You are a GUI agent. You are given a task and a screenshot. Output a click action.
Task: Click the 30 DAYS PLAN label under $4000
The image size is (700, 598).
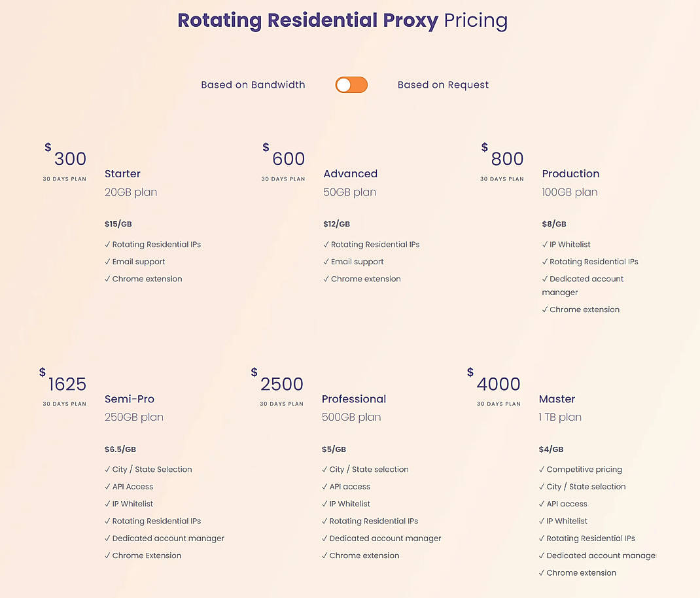tap(498, 404)
